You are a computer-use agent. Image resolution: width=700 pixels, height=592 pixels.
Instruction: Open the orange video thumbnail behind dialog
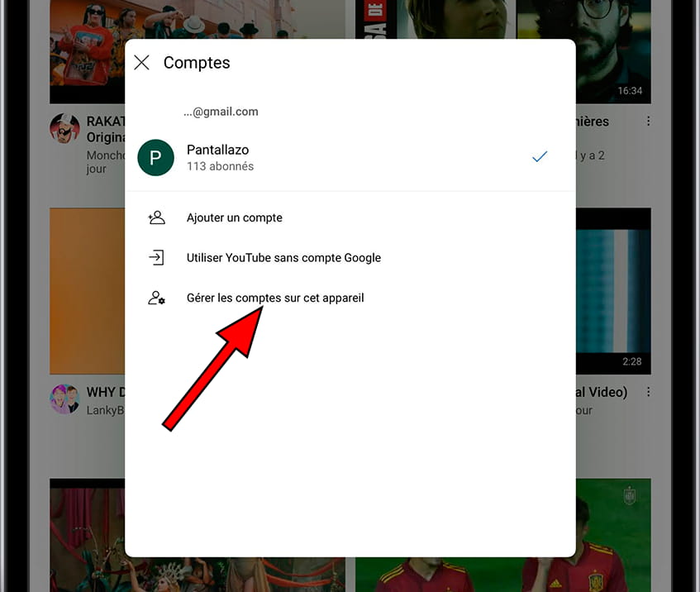88,291
